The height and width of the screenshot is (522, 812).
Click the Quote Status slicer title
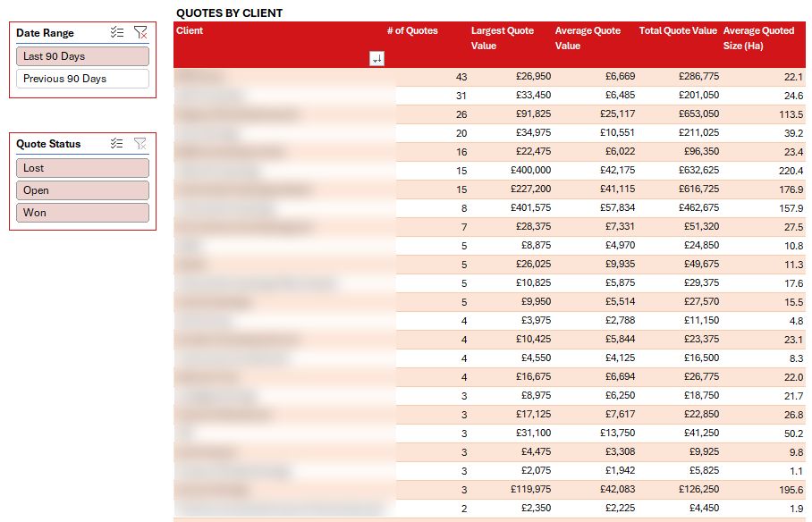click(48, 143)
